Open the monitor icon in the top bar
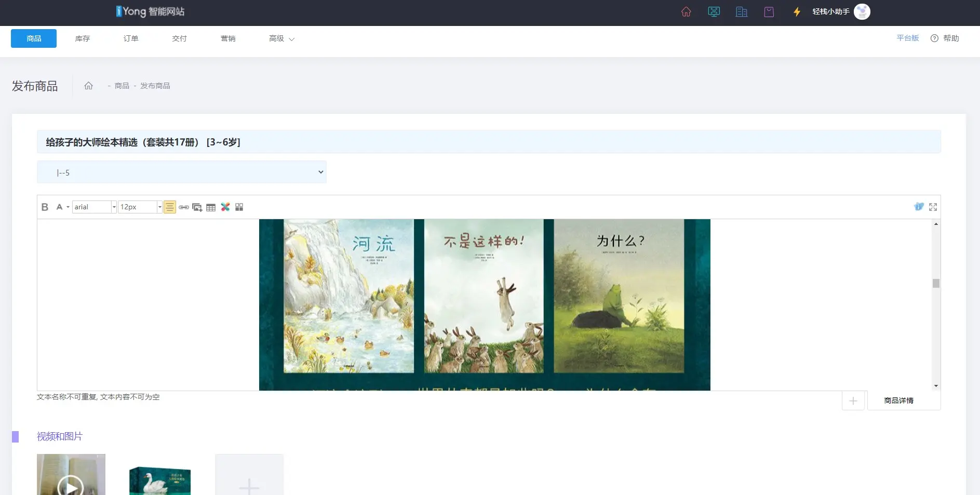This screenshot has height=495, width=980. (714, 12)
